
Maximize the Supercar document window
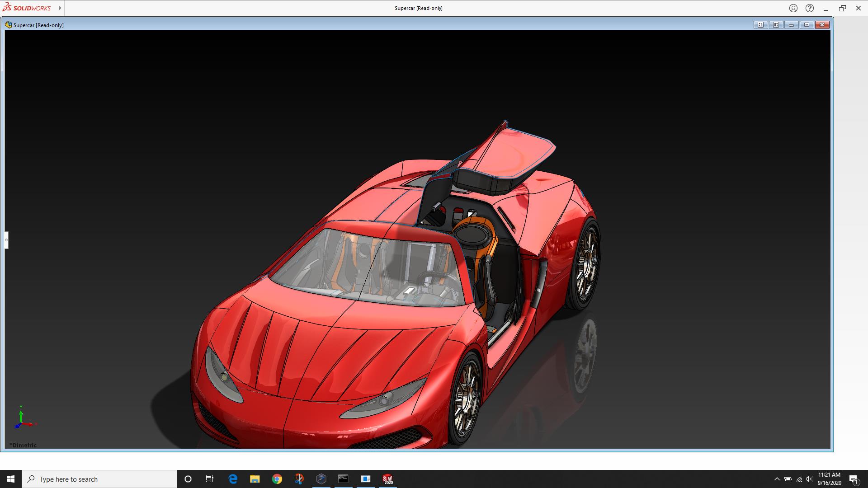pyautogui.click(x=807, y=25)
